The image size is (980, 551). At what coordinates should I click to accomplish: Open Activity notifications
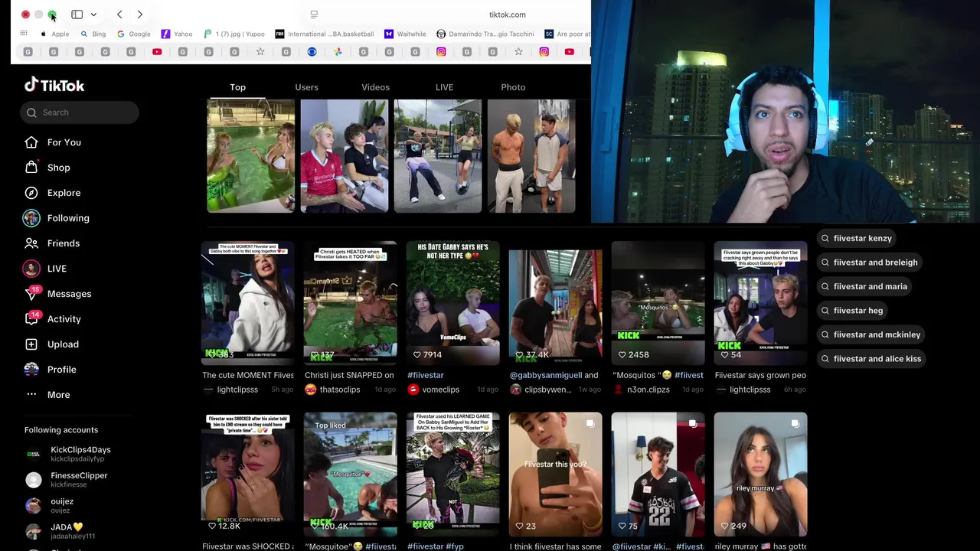pos(64,319)
